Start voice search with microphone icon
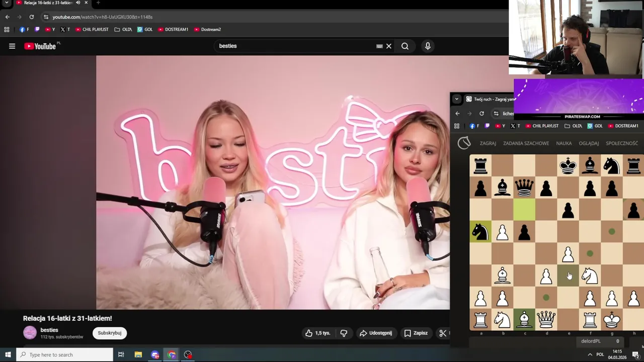The image size is (644, 362). point(428,46)
